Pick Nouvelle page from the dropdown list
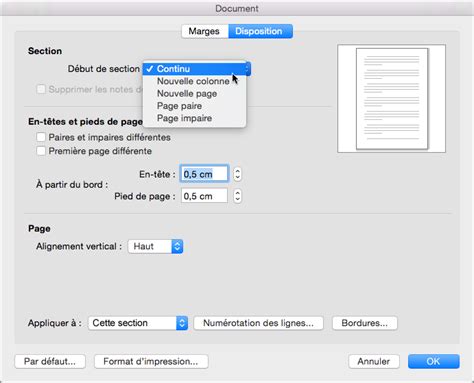The image size is (474, 383). coord(194,94)
